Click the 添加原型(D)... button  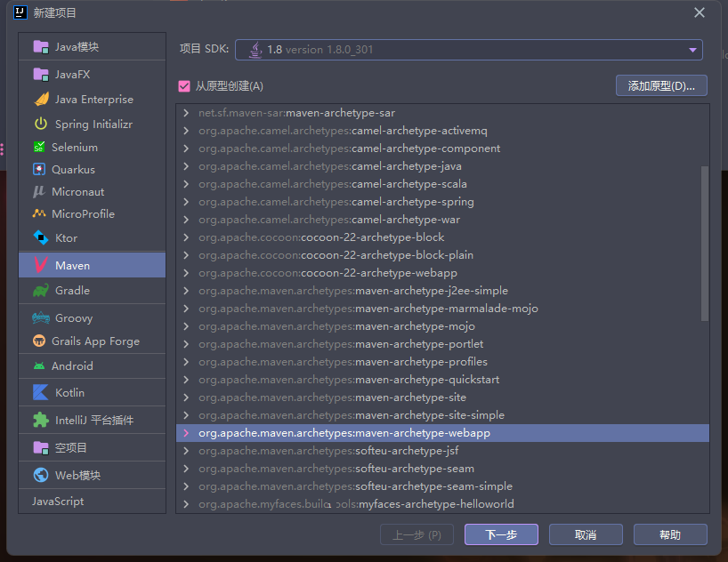(661, 86)
